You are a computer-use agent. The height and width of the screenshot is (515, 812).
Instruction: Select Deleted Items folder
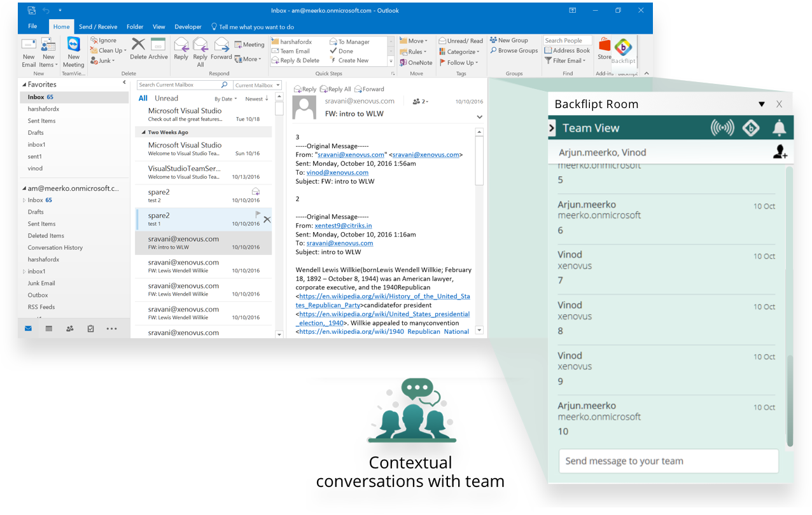click(x=46, y=236)
